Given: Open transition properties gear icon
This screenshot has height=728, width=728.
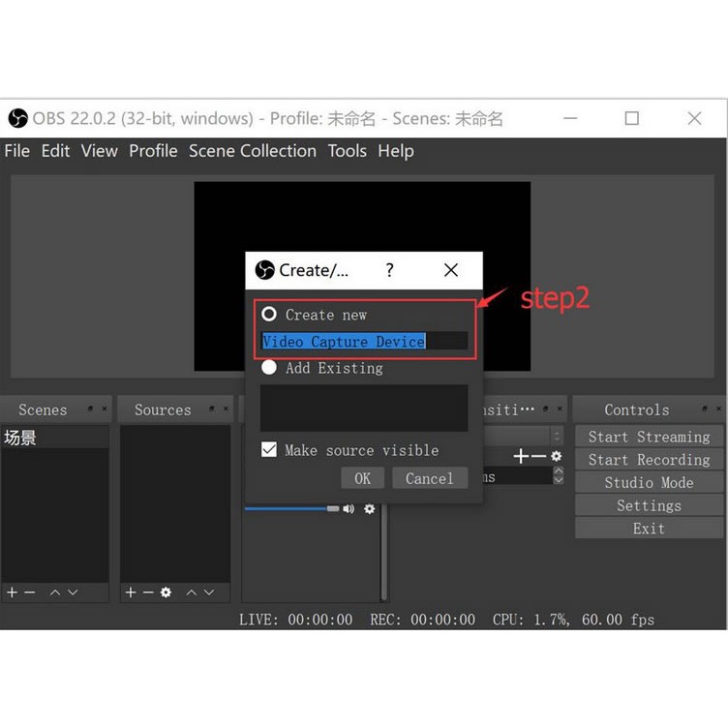Looking at the screenshot, I should pyautogui.click(x=556, y=456).
